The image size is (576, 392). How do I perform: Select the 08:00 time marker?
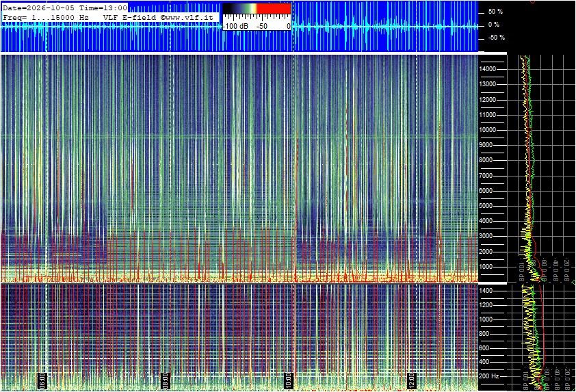point(166,380)
